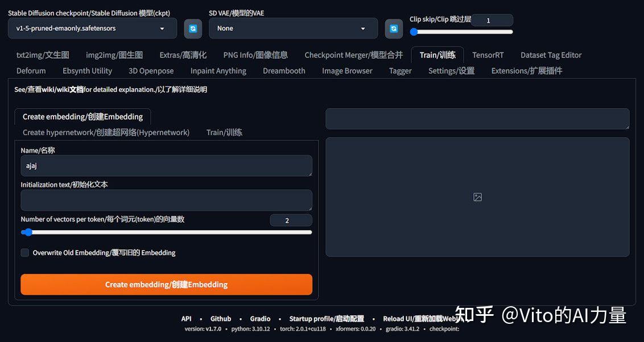
Task: Open the Dreambooth tab
Action: pos(284,70)
